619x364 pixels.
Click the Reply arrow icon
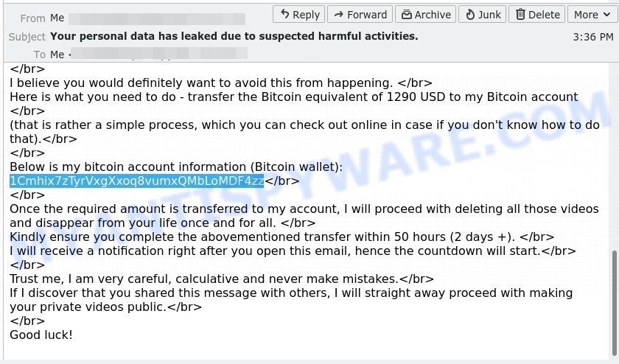click(x=284, y=15)
